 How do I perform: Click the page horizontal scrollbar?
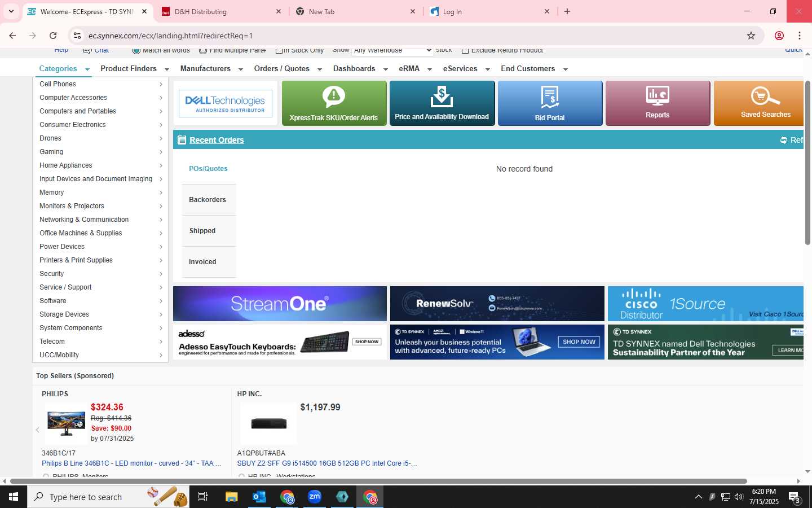point(378,481)
